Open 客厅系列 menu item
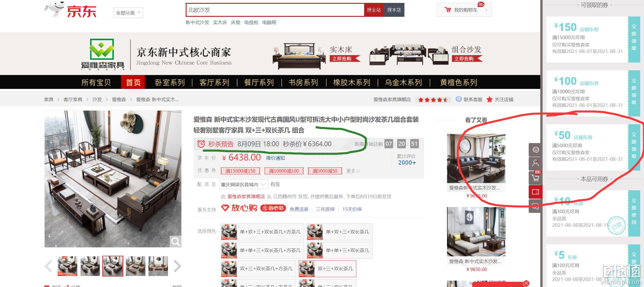 (x=214, y=83)
